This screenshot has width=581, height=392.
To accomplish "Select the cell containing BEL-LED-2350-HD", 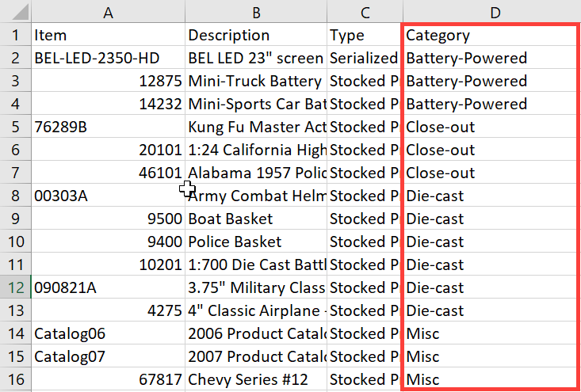I will 108,58.
